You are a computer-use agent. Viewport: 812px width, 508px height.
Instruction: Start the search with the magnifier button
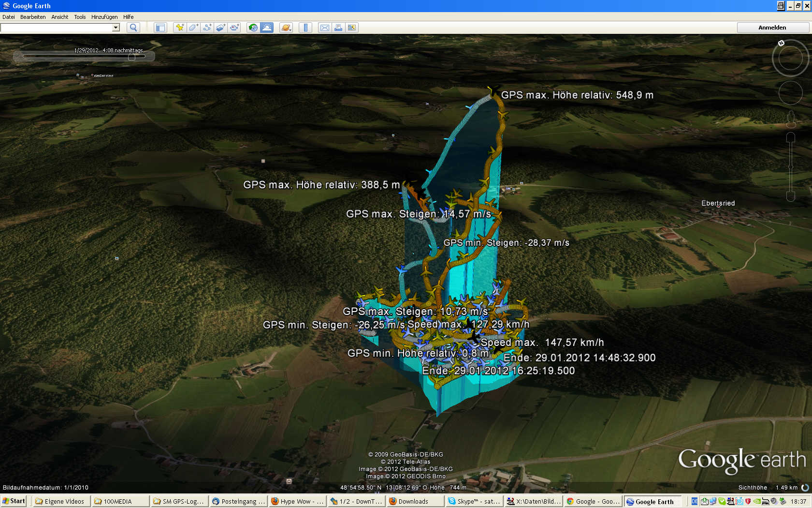(133, 28)
